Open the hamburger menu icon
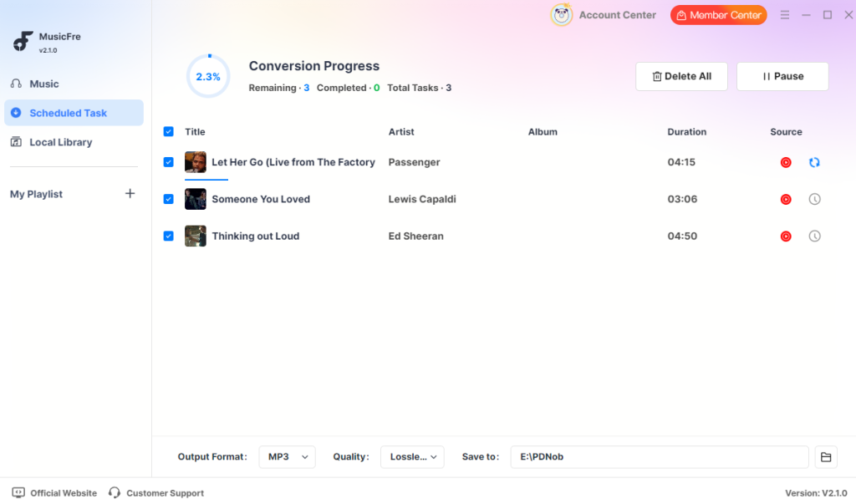The height and width of the screenshot is (504, 856). [784, 15]
